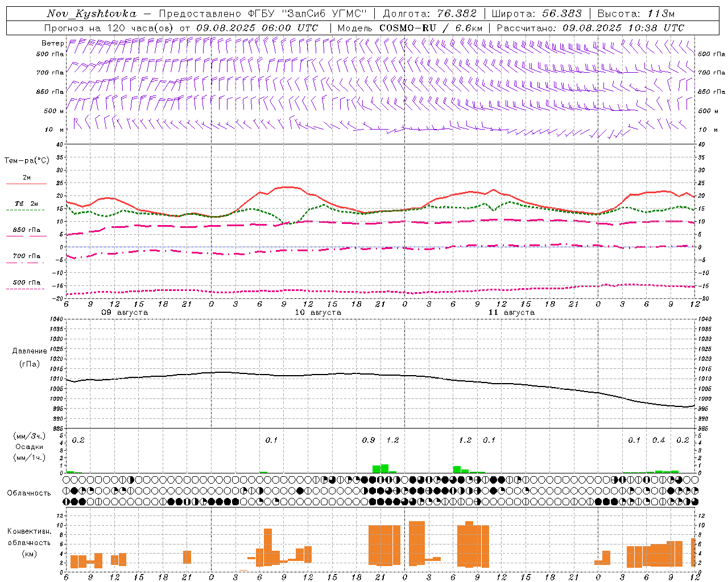This screenshot has width=728, height=582.
Task: Select the 'Предоставлено ФГБУ "ЗапСиб УГМС"' text
Action: (x=263, y=14)
